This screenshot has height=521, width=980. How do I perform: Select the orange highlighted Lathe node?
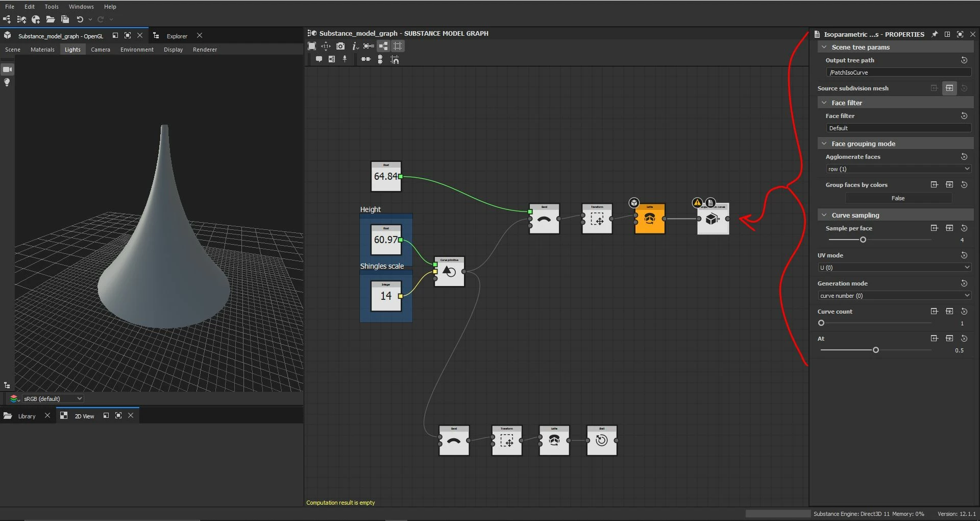(650, 219)
